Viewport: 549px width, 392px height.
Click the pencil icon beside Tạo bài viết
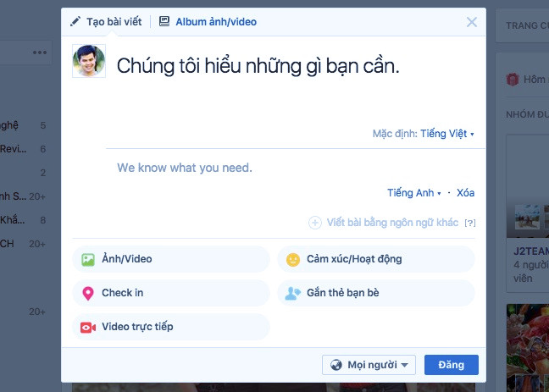(x=76, y=22)
